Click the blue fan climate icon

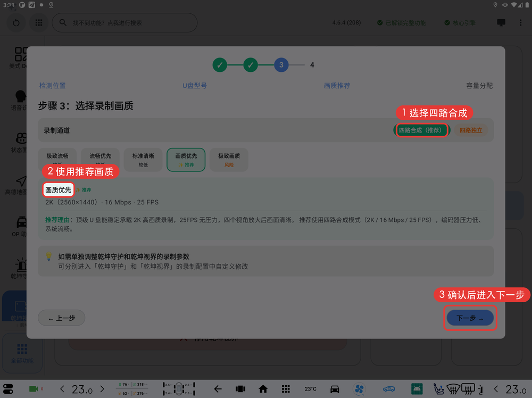click(359, 389)
